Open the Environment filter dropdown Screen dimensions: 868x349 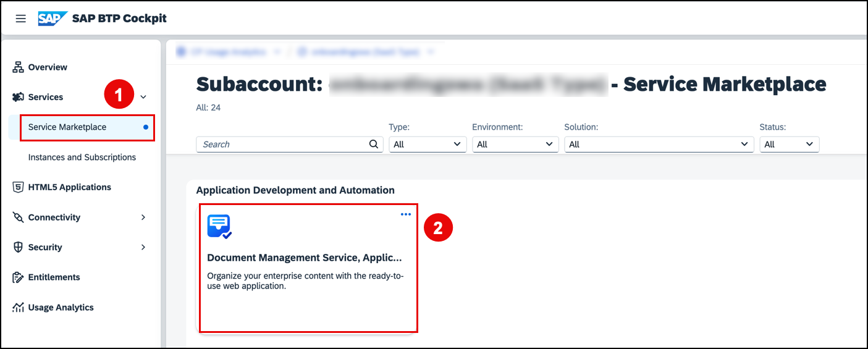[515, 144]
